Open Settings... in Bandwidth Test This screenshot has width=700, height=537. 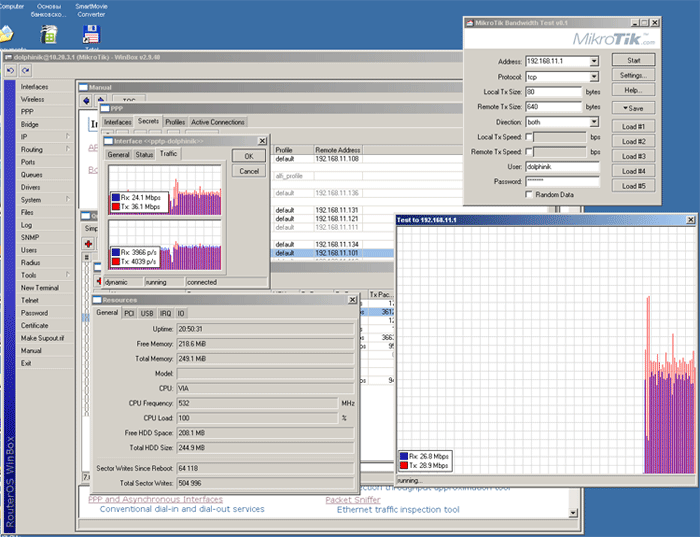[x=633, y=75]
